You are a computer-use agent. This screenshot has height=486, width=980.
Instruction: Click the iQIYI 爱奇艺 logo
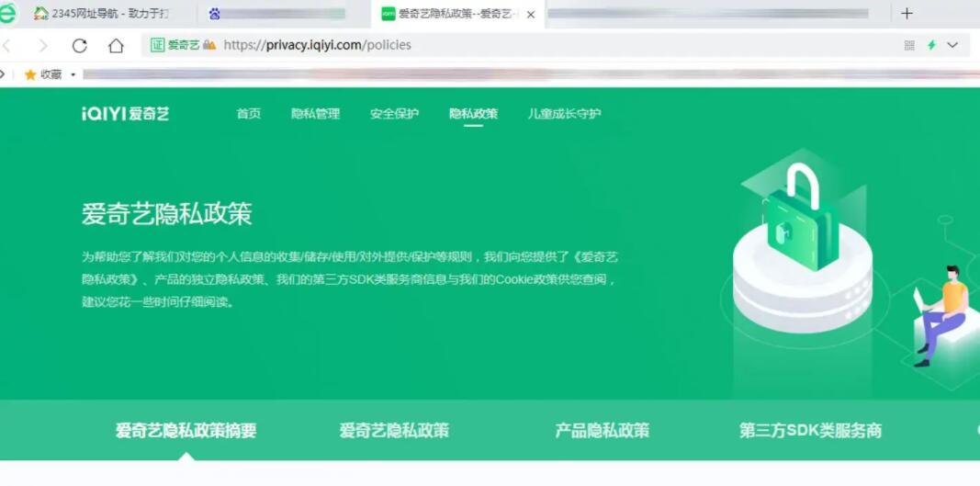point(125,114)
